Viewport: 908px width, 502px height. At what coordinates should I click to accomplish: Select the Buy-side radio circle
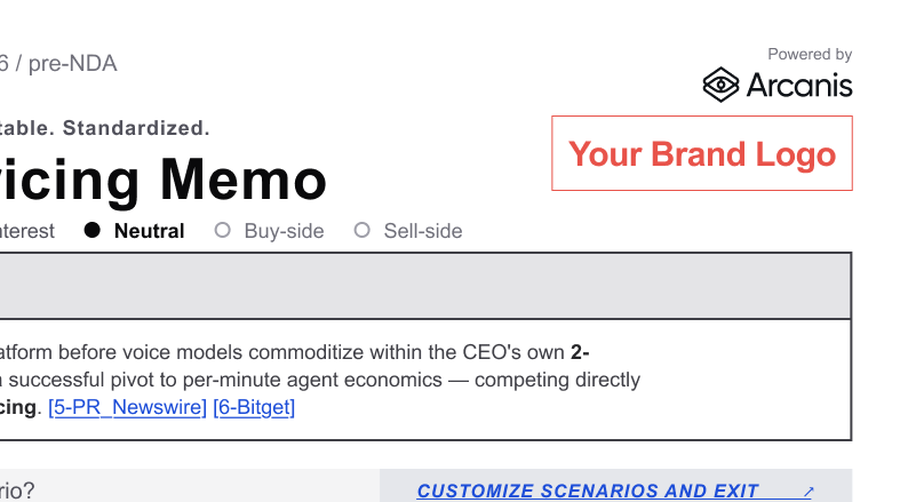click(222, 230)
